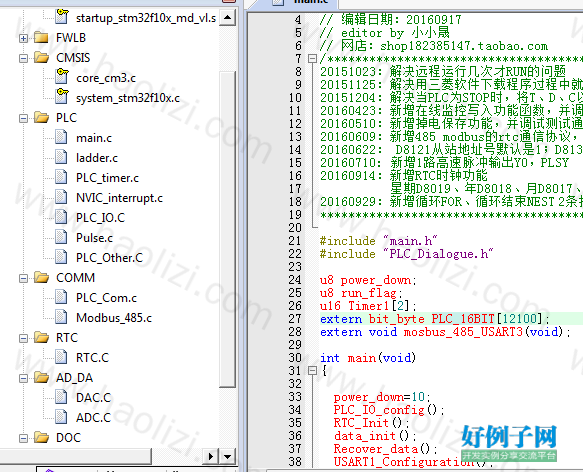
Task: Click the RTC.C file icon
Action: pos(61,357)
